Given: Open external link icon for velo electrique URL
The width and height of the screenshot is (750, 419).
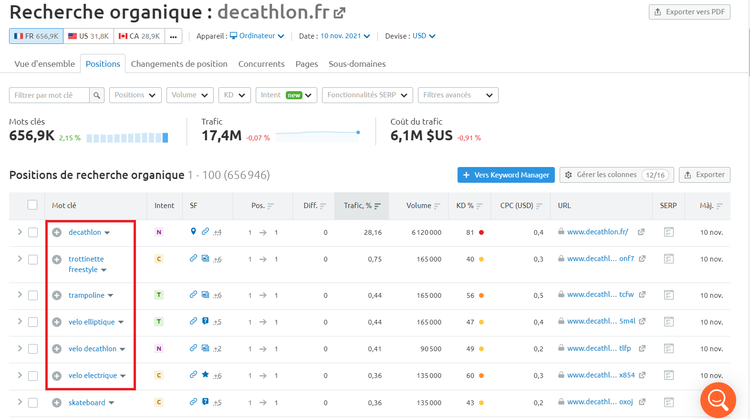Looking at the screenshot, I should coord(642,375).
